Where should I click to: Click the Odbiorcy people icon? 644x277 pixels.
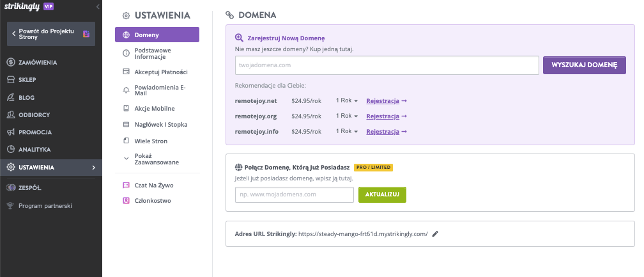(11, 115)
